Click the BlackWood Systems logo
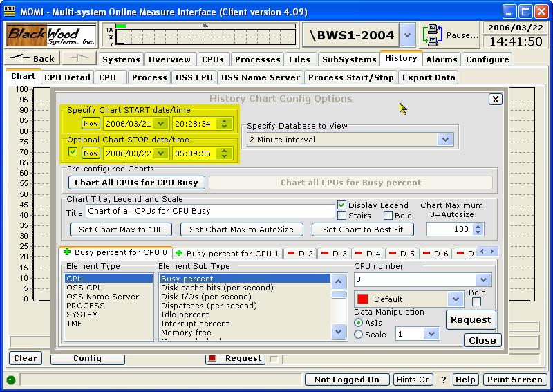The image size is (553, 392). (51, 35)
